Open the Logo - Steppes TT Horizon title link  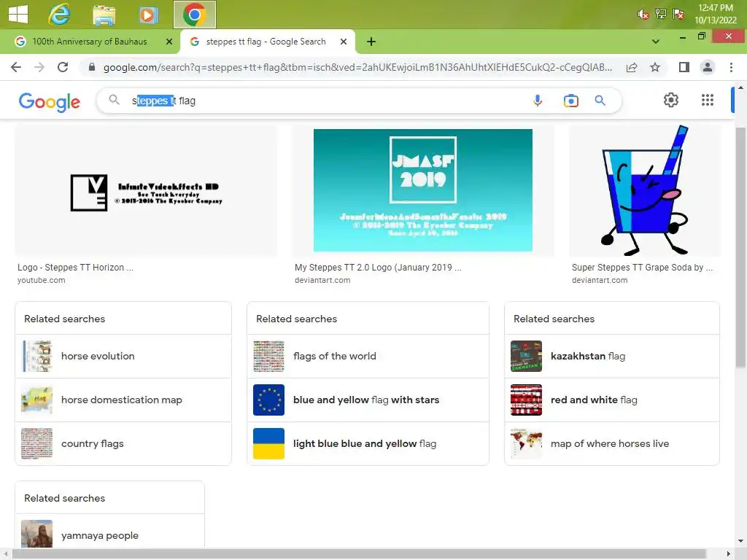click(75, 268)
